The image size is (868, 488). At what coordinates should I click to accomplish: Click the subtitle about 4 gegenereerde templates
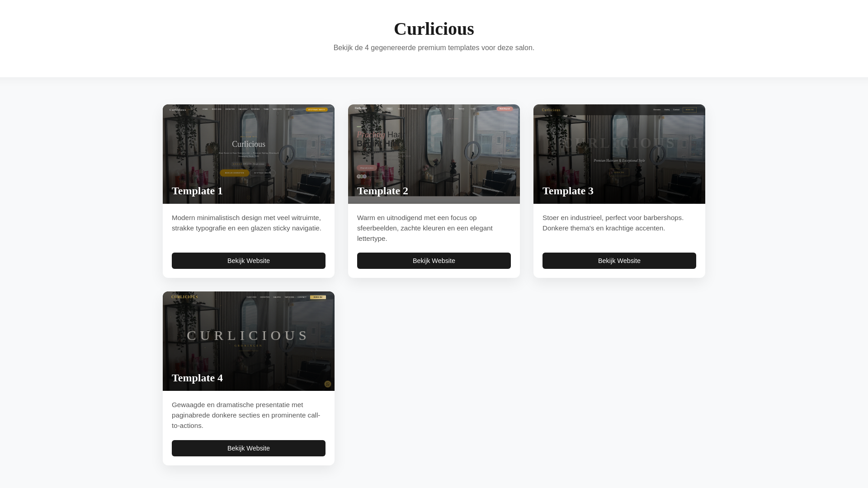[x=434, y=48]
